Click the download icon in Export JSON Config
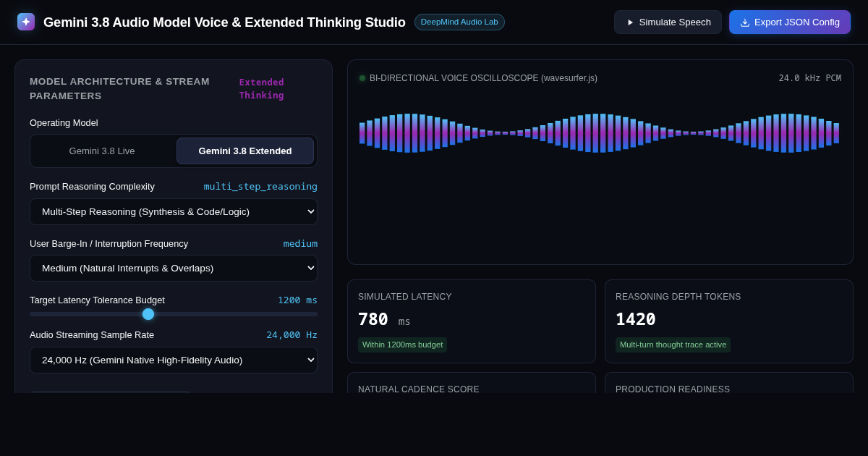 (x=745, y=22)
